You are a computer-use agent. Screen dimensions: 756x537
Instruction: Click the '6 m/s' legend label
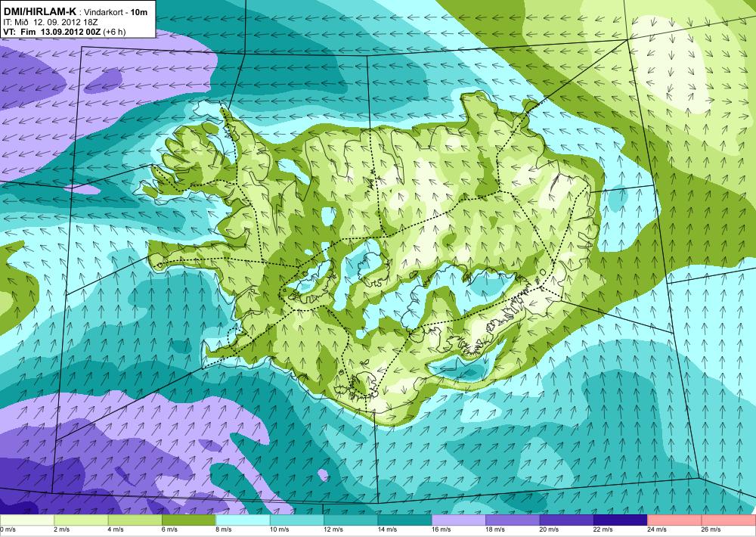coord(170,529)
